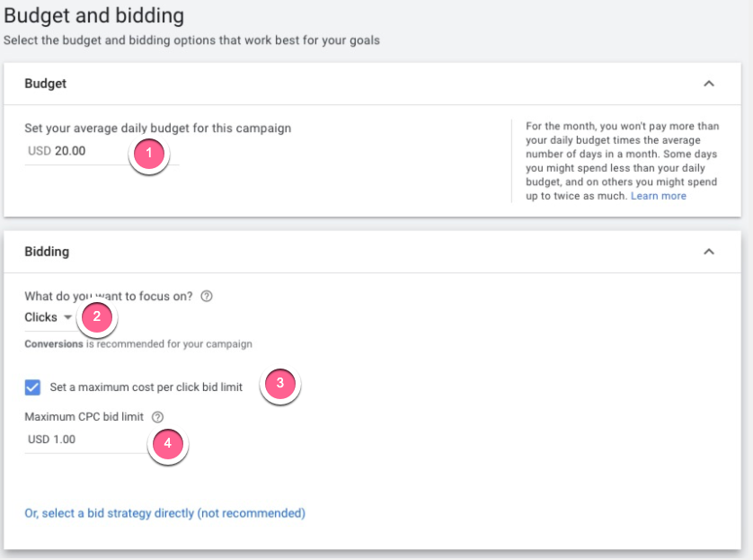
Task: Click the pink annotation marker numbered 2
Action: pos(97,316)
